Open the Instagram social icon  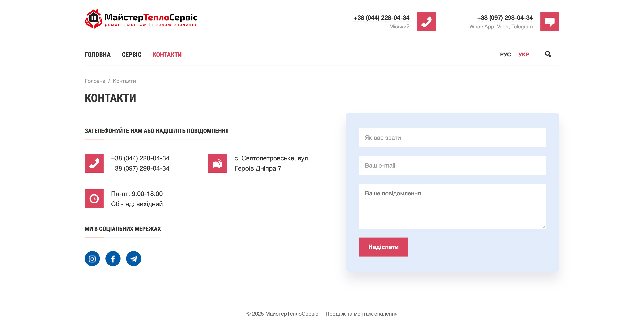click(x=92, y=259)
